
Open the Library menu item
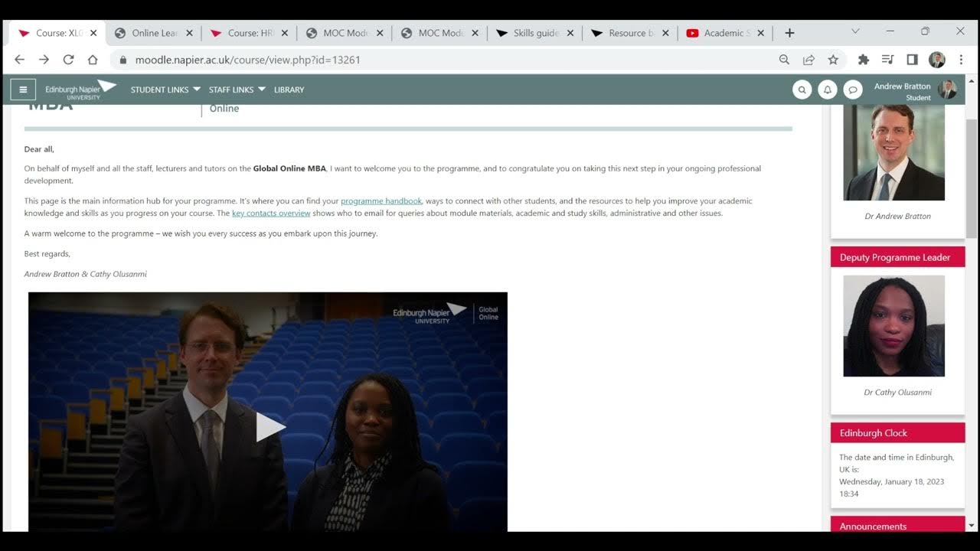(x=289, y=90)
